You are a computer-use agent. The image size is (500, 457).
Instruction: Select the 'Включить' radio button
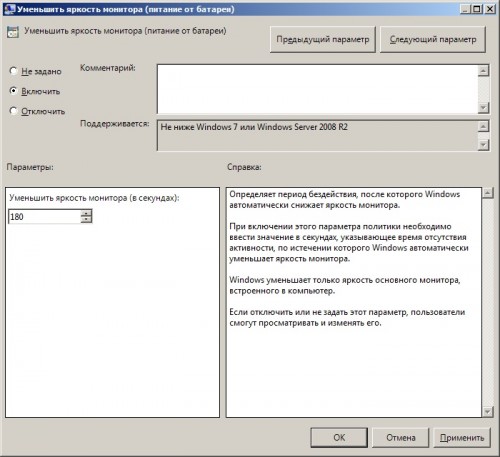13,91
